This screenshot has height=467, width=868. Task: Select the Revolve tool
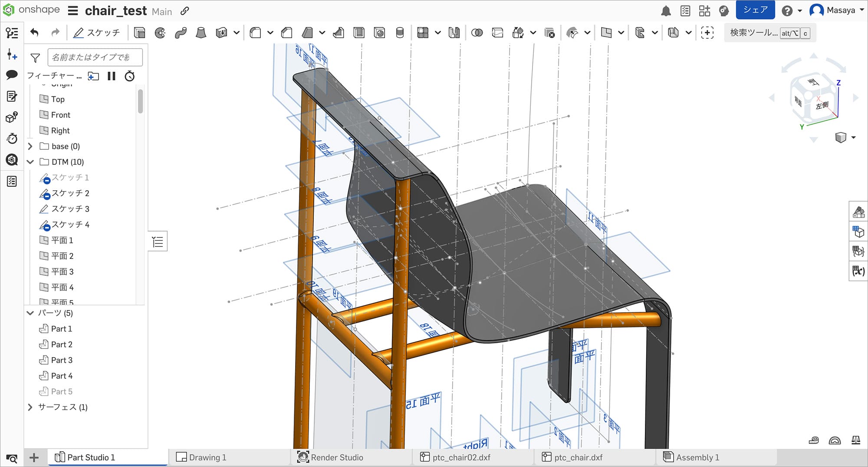click(160, 33)
